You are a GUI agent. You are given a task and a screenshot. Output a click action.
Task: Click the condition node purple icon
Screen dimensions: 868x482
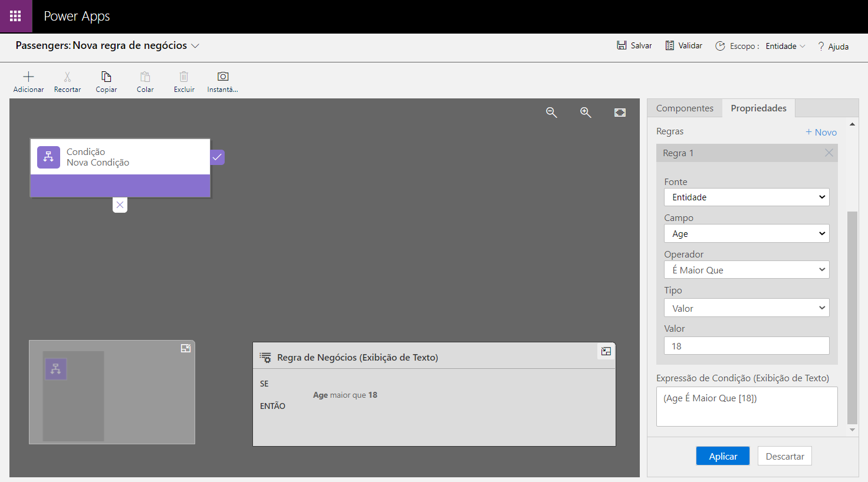pyautogui.click(x=48, y=157)
